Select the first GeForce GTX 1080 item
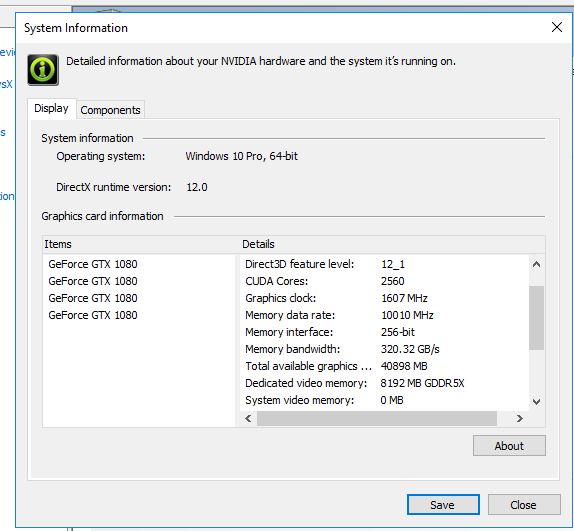 93,264
